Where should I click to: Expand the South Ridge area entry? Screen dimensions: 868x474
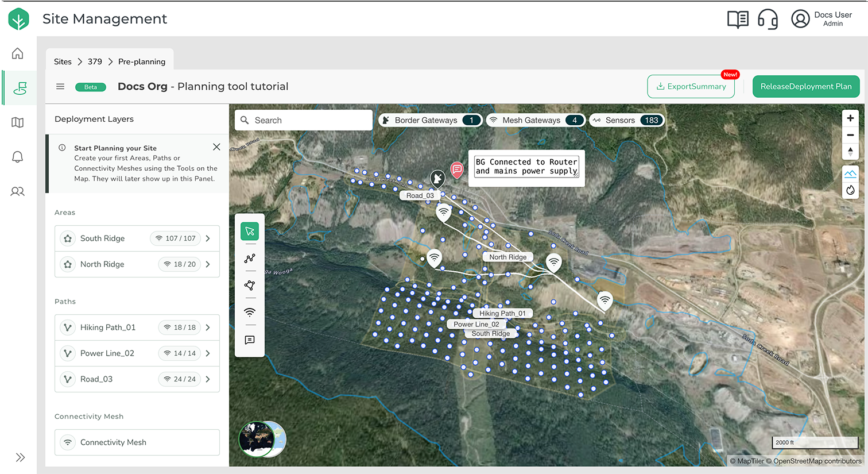coord(208,238)
